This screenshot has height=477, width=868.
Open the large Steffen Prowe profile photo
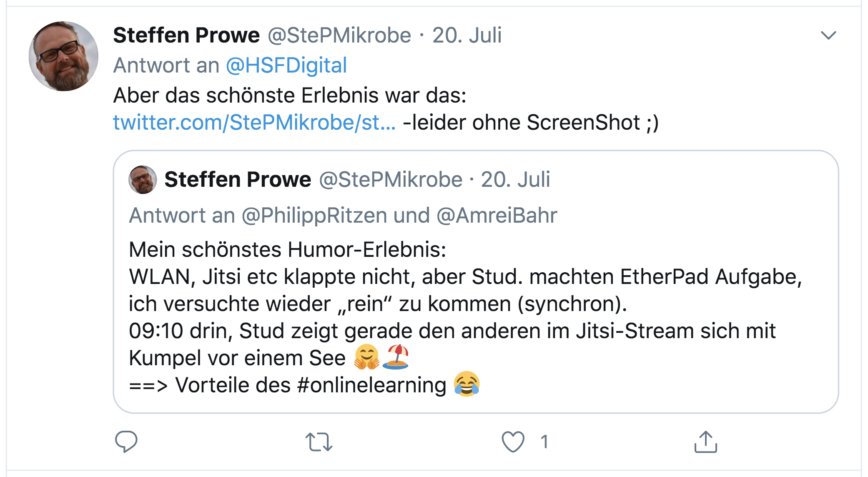click(x=63, y=56)
